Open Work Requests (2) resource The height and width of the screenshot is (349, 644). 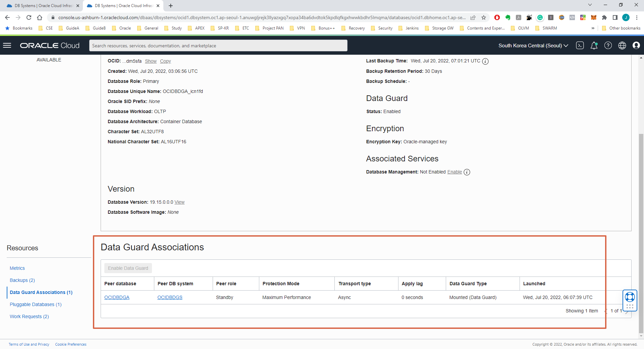(29, 316)
